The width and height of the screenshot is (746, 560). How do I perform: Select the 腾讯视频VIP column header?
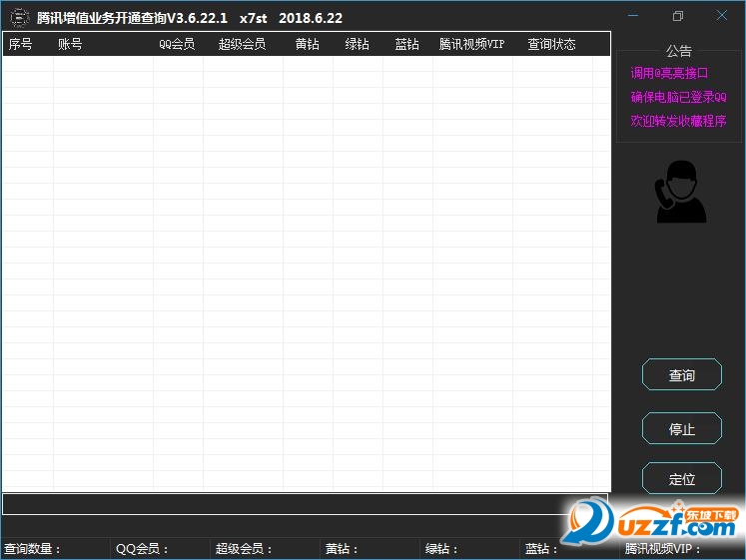coord(471,44)
